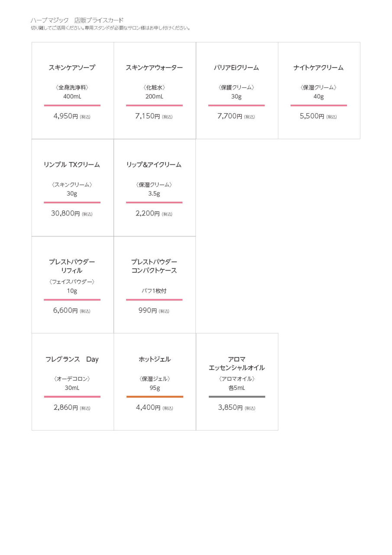
Task: Select the プレストパウダー コンパクトケース title
Action: [x=154, y=266]
